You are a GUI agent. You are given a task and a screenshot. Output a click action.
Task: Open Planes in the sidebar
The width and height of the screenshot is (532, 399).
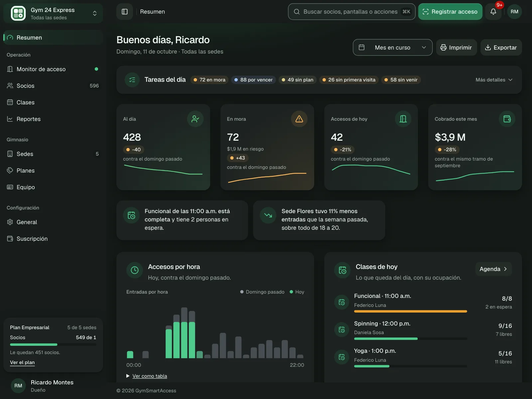pyautogui.click(x=53, y=171)
